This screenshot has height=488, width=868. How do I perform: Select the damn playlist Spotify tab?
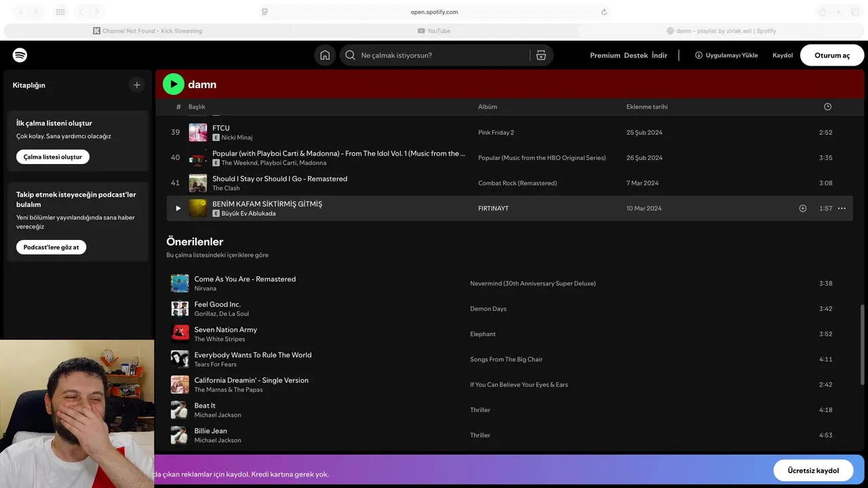(x=721, y=30)
